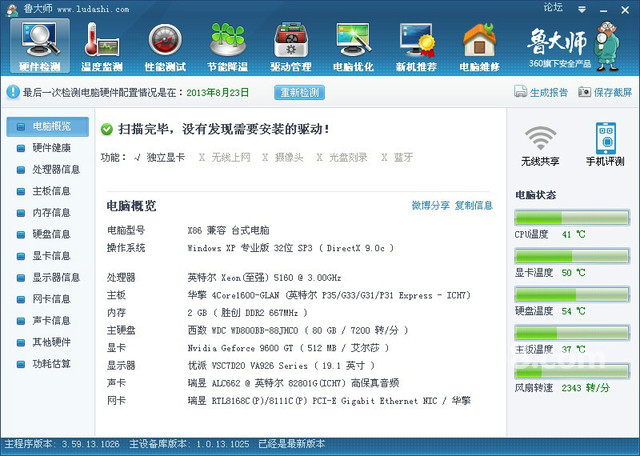This screenshot has width=640, height=456.
Task: Save a screenshot with 保存截屏
Action: point(605,92)
